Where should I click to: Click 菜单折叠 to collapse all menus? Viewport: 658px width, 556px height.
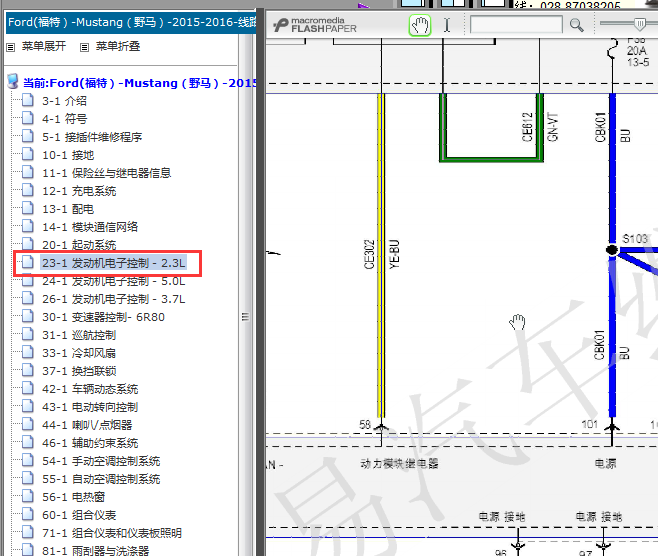coord(118,46)
